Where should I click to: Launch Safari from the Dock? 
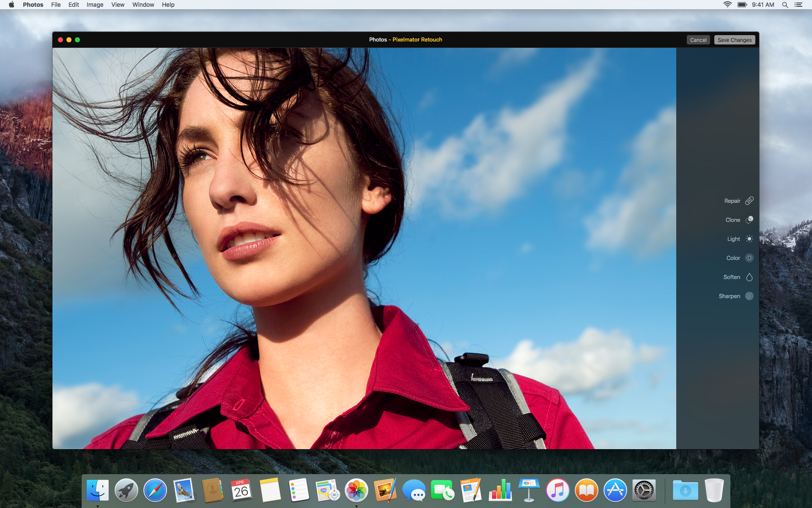click(155, 490)
